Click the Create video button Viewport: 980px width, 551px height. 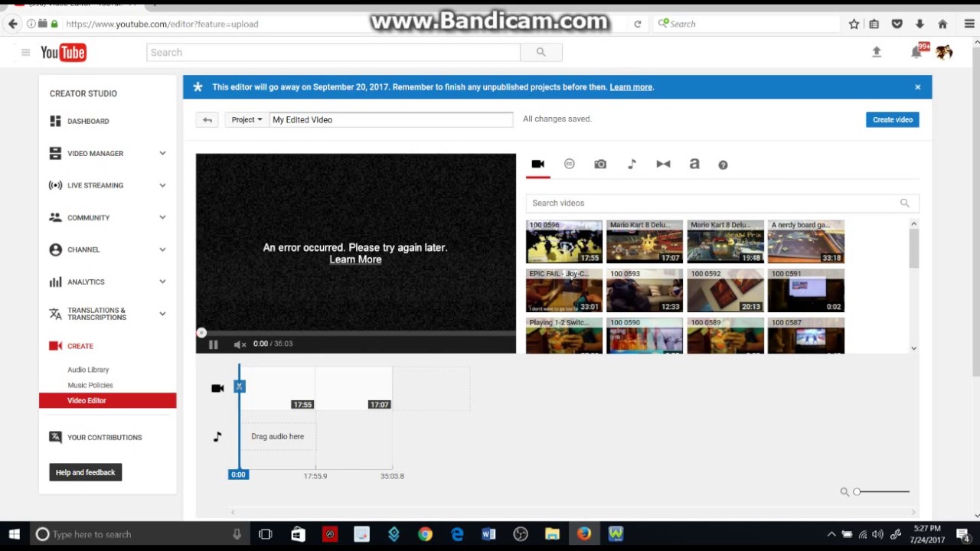pyautogui.click(x=893, y=119)
